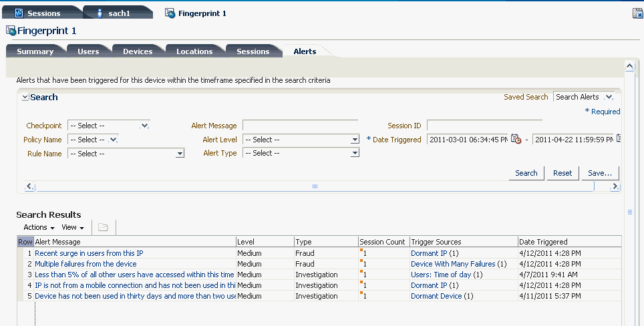Click Dormant IP trigger source in row 1
Screen dimensions: 644x326
(429, 253)
